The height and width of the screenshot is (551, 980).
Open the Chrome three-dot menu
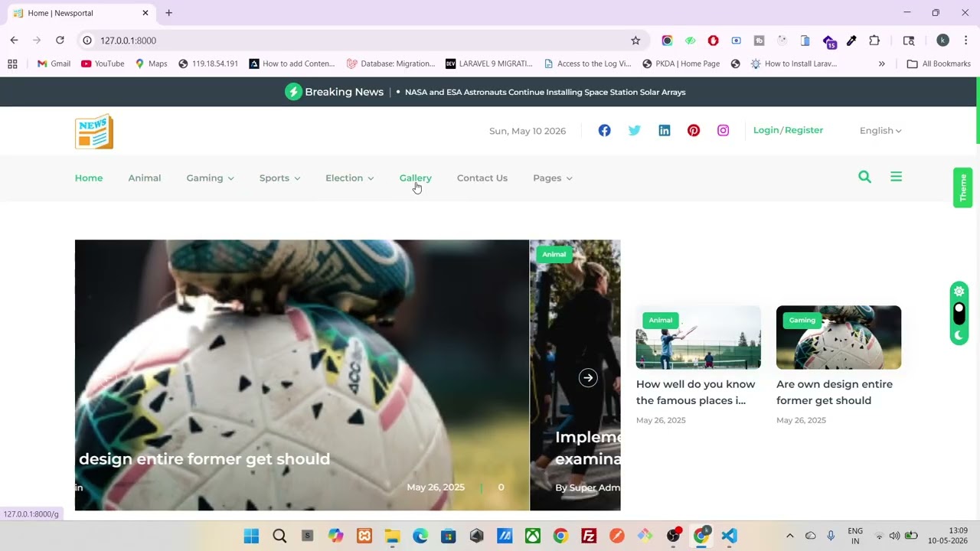(x=965, y=41)
